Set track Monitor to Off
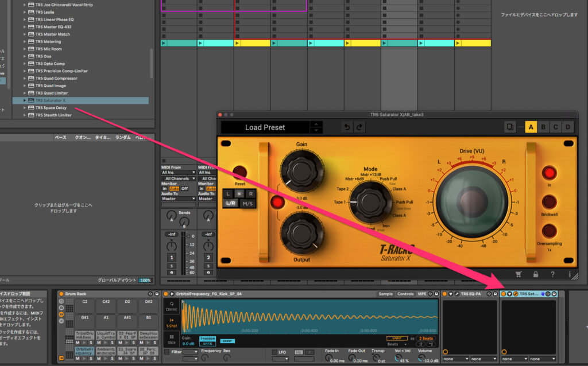 (185, 188)
